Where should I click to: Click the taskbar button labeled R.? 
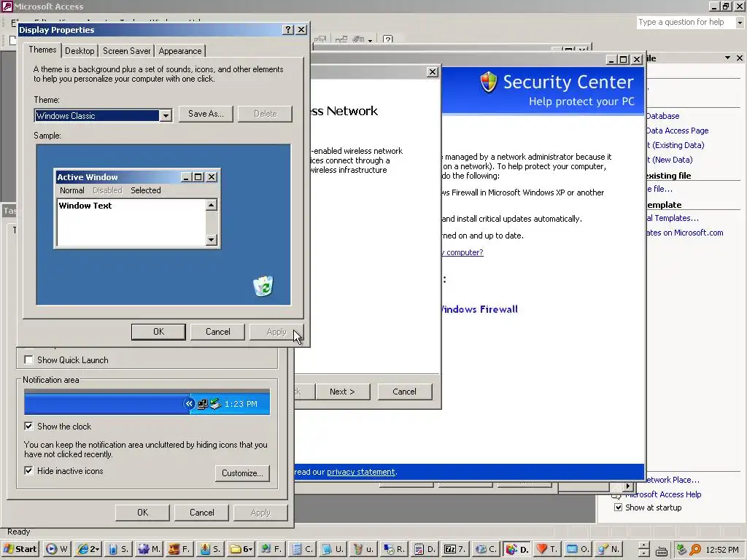tap(393, 549)
